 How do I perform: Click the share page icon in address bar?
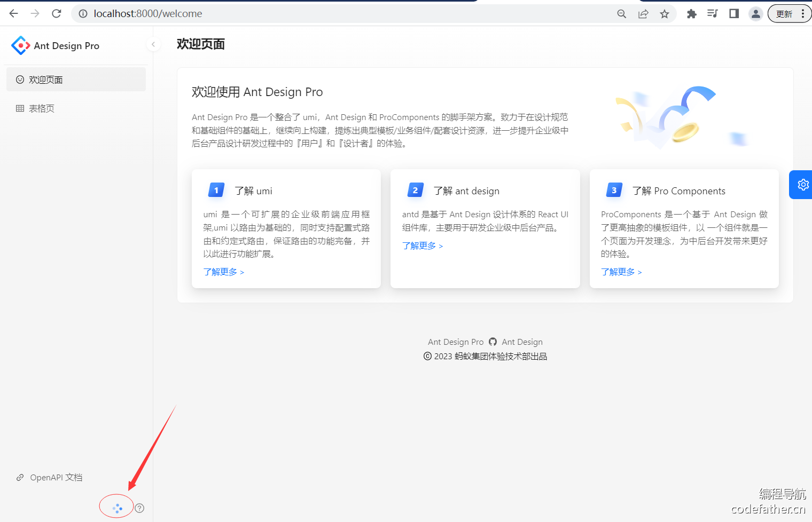click(x=643, y=14)
